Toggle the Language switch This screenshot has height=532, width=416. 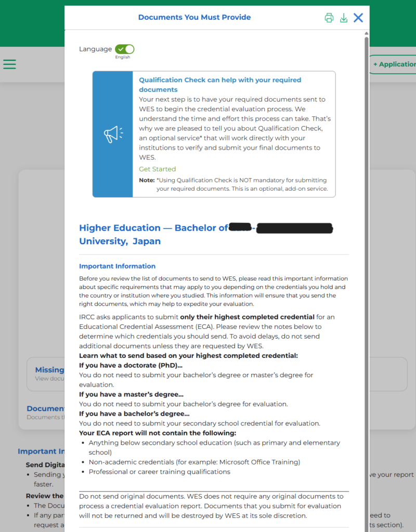pyautogui.click(x=125, y=49)
